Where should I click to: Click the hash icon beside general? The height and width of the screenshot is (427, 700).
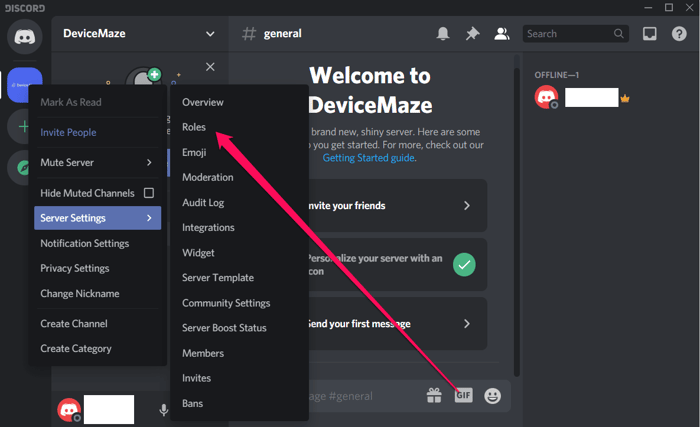[x=249, y=33]
